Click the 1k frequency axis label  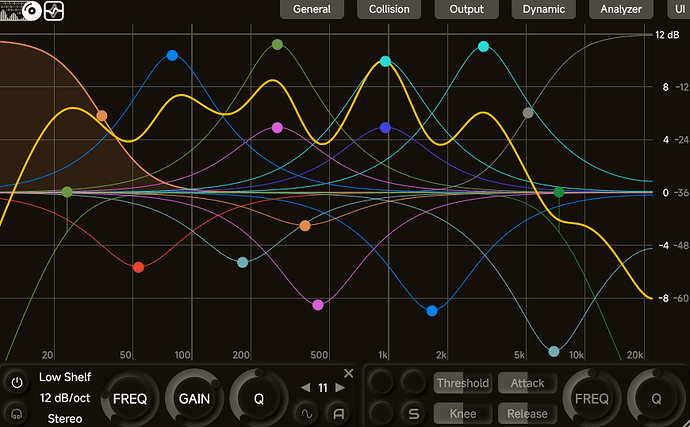[383, 355]
